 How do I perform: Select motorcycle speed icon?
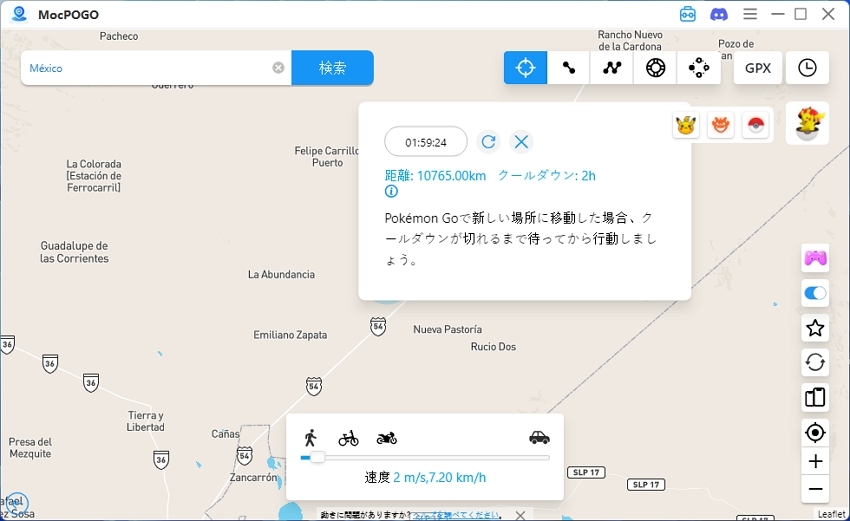click(387, 438)
